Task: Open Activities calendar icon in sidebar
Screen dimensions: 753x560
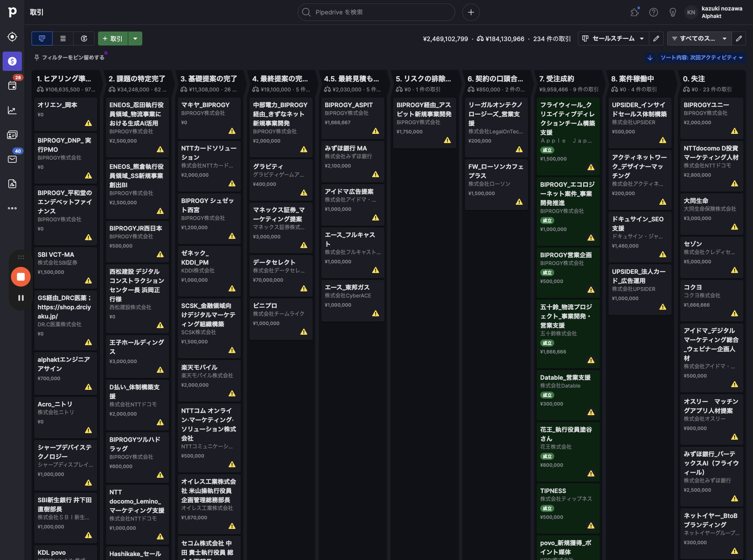Action: point(12,86)
